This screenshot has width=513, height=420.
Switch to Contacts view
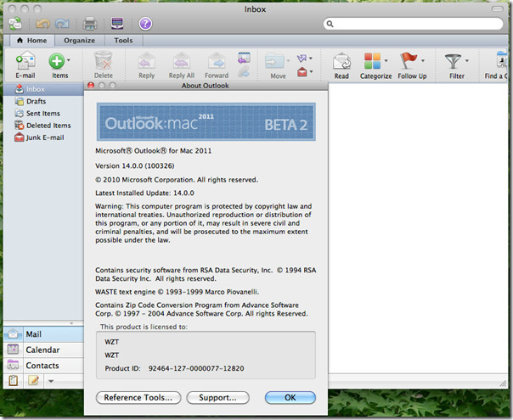click(x=43, y=366)
